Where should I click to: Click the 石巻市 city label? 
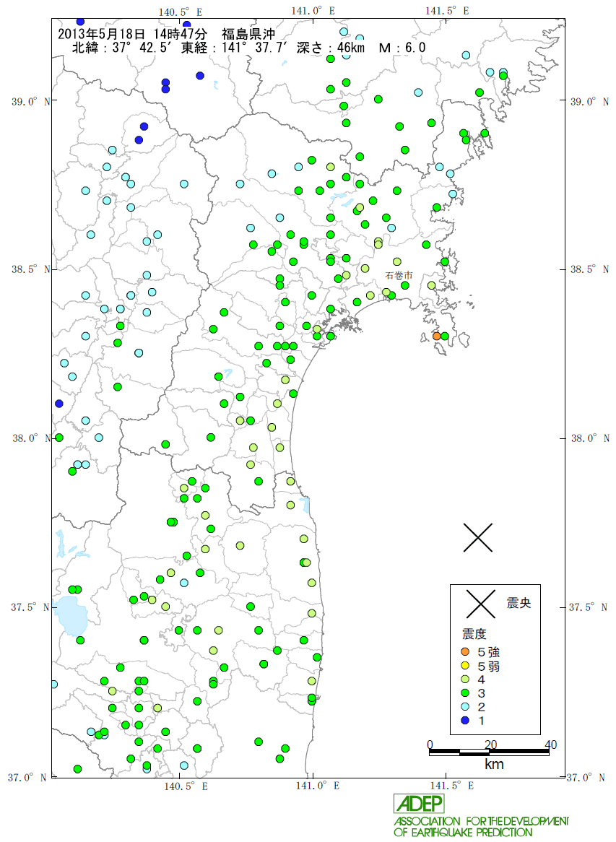coord(399,275)
